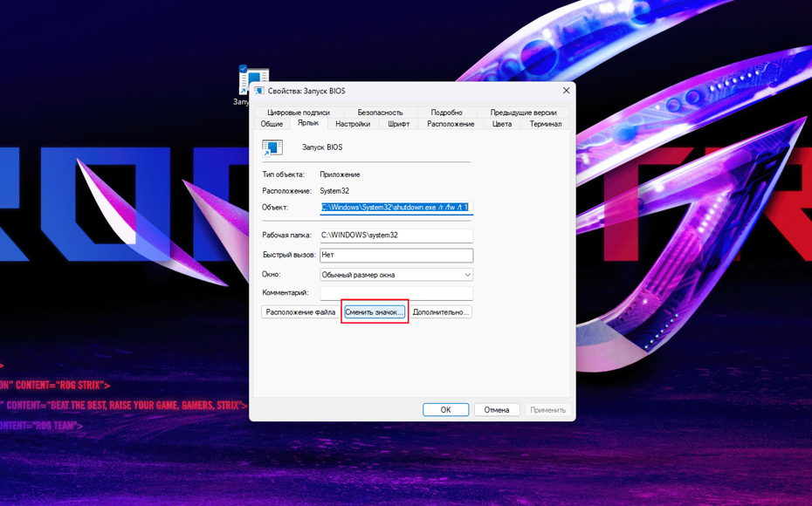The width and height of the screenshot is (812, 506).
Task: Select the Цифровые подписи tab
Action: click(298, 113)
